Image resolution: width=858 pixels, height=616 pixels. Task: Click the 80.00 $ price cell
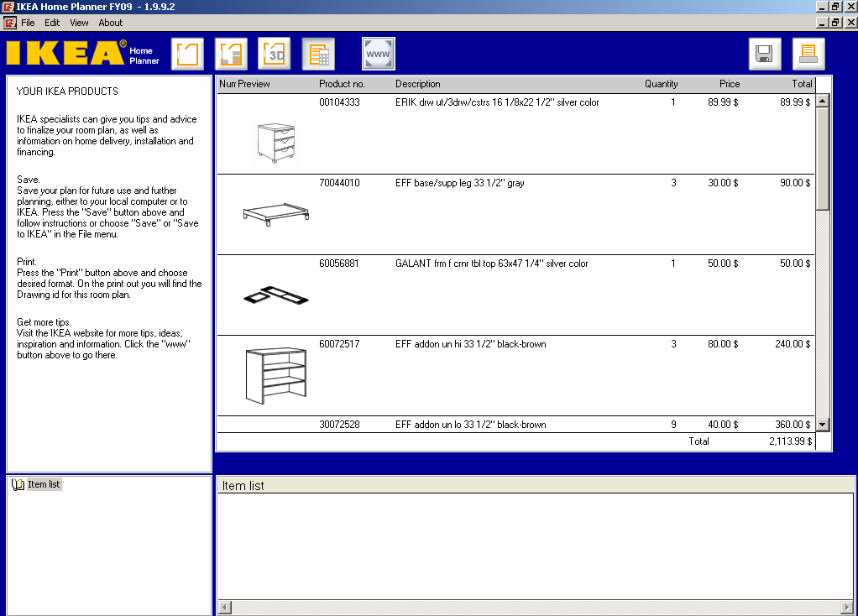point(723,344)
